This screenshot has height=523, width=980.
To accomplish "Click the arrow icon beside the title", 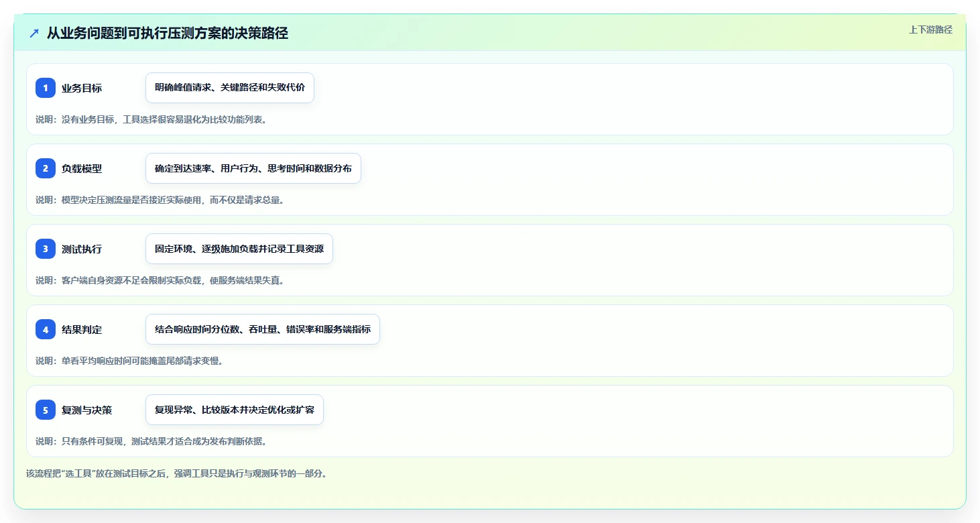I will 34,34.
